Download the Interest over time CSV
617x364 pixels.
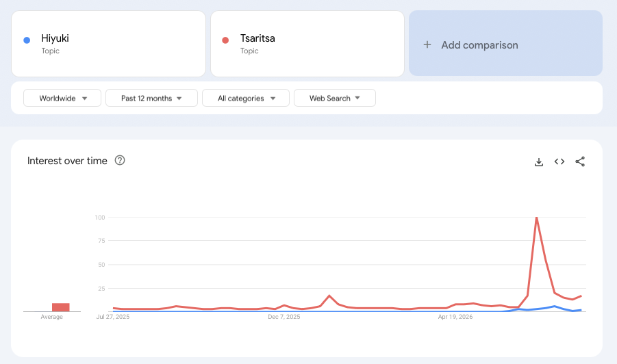(x=539, y=161)
